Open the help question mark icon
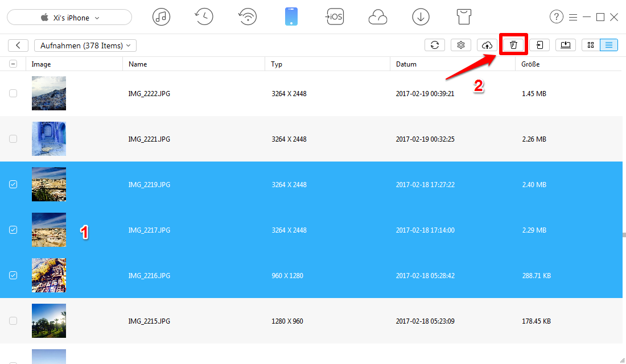 click(557, 17)
